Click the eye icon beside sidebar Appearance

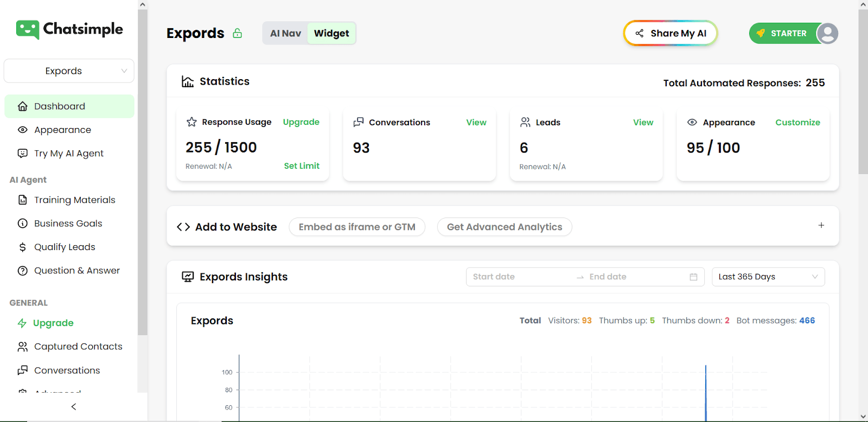23,130
